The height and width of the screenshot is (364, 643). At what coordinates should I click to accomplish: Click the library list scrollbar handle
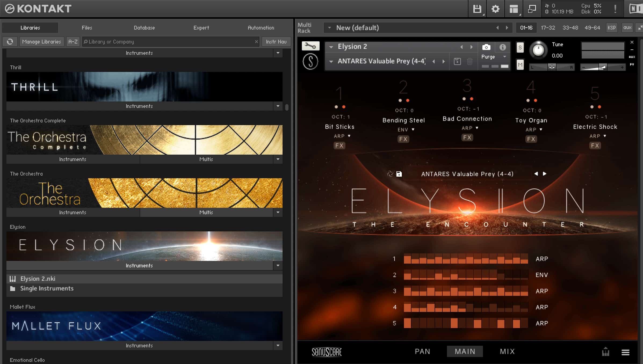[287, 107]
